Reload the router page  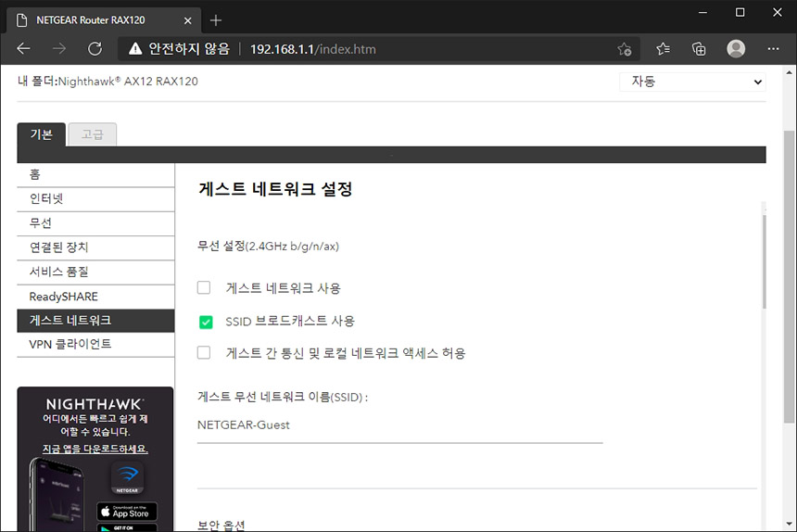pyautogui.click(x=95, y=49)
